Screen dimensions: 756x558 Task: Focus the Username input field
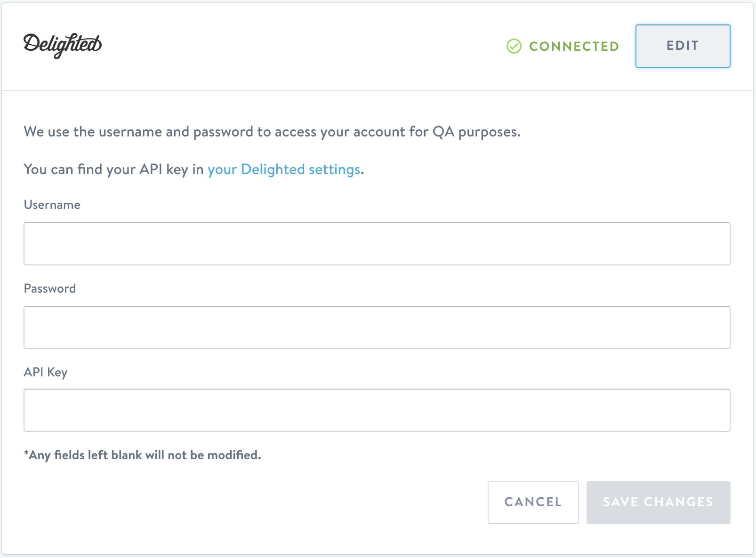click(377, 244)
